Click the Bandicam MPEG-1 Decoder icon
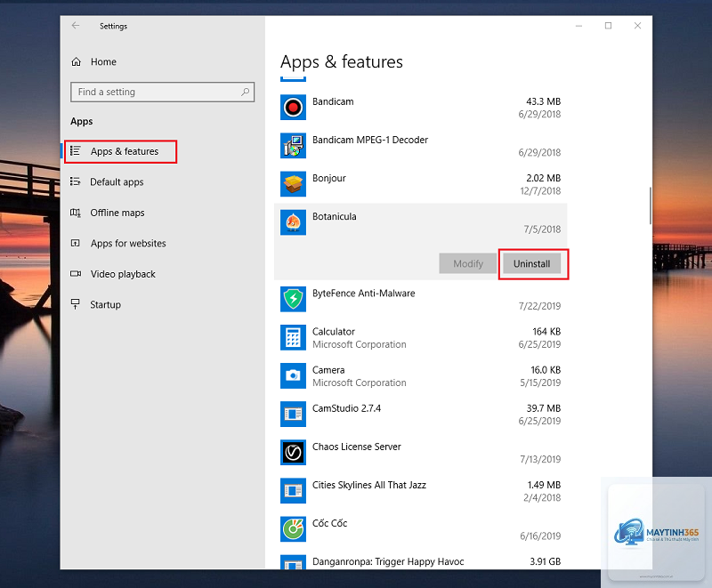The image size is (712, 588). tap(293, 146)
